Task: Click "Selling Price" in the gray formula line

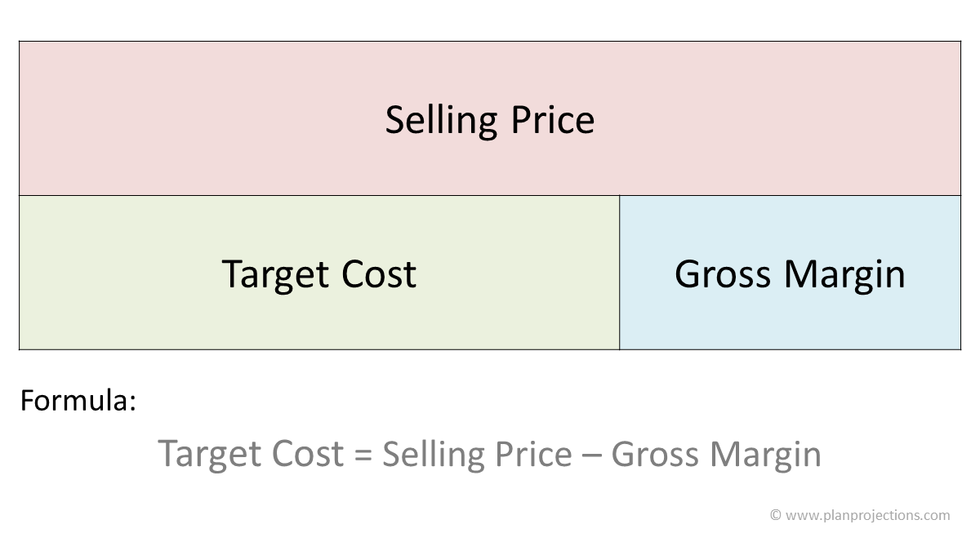Action: click(x=477, y=454)
